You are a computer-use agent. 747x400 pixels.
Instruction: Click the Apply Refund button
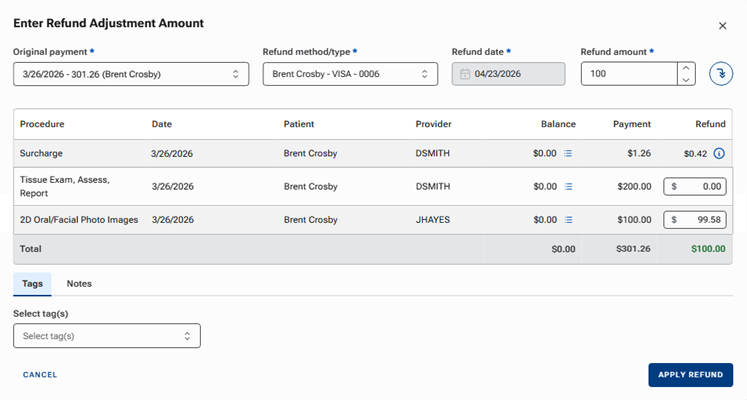[690, 375]
